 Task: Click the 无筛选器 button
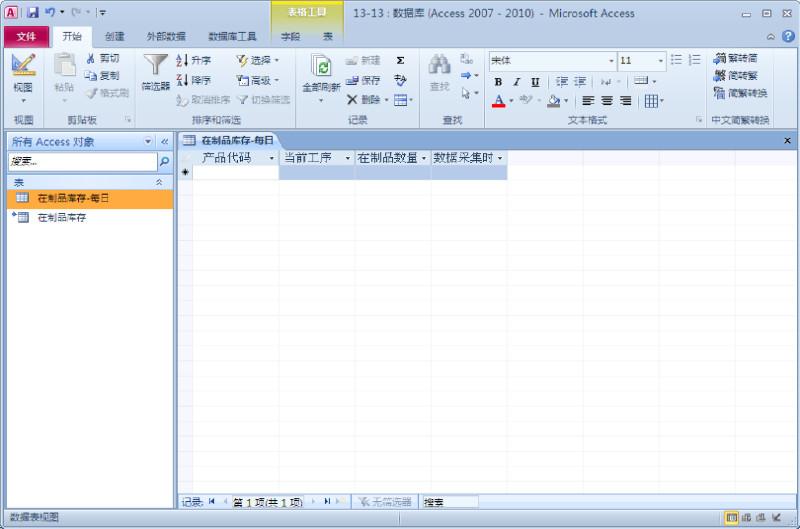[385, 502]
